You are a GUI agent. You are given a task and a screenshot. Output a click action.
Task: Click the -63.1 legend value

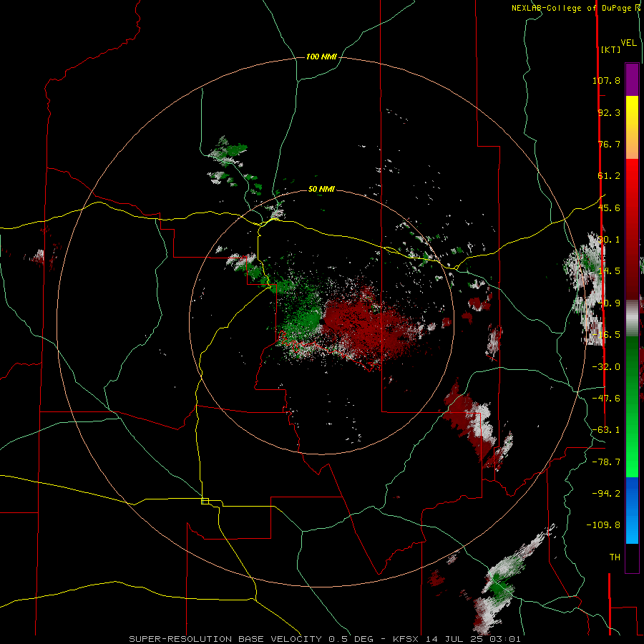pos(606,430)
